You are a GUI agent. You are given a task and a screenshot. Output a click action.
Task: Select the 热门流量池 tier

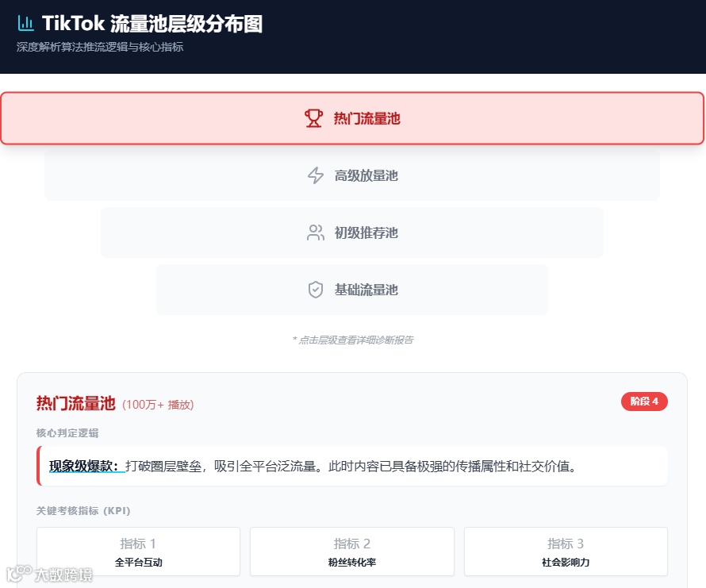point(352,118)
